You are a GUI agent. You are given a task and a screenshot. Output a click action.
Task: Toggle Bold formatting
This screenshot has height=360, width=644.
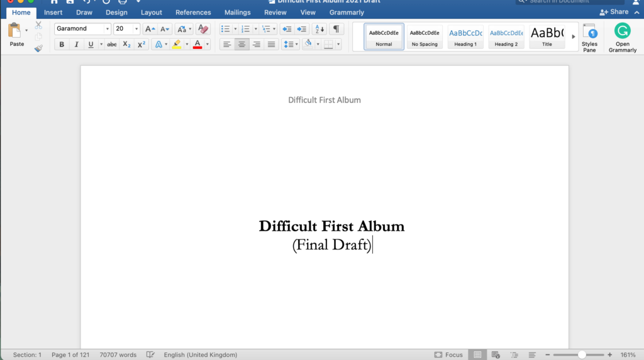[x=62, y=45]
